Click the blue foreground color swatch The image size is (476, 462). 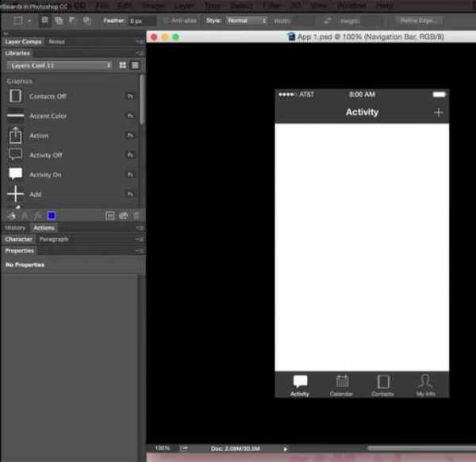click(52, 216)
